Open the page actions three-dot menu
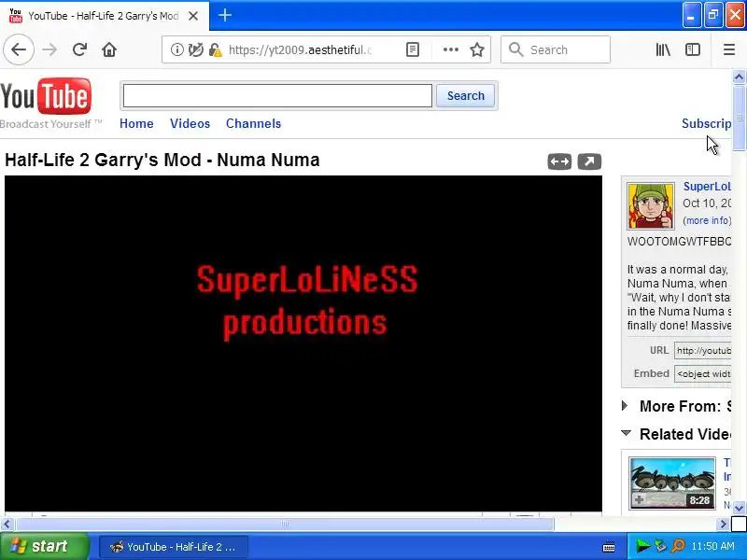747x560 pixels. pyautogui.click(x=450, y=49)
